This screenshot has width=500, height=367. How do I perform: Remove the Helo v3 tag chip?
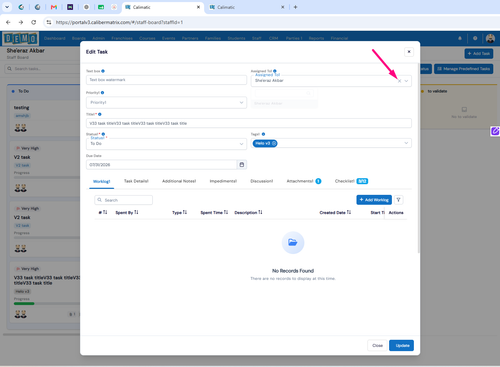[274, 143]
